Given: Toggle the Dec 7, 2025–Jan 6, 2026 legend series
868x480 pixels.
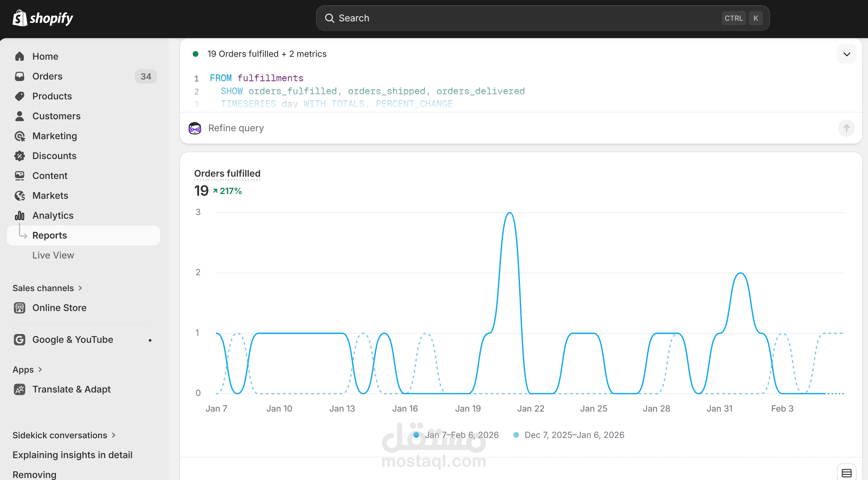Looking at the screenshot, I should pos(568,435).
